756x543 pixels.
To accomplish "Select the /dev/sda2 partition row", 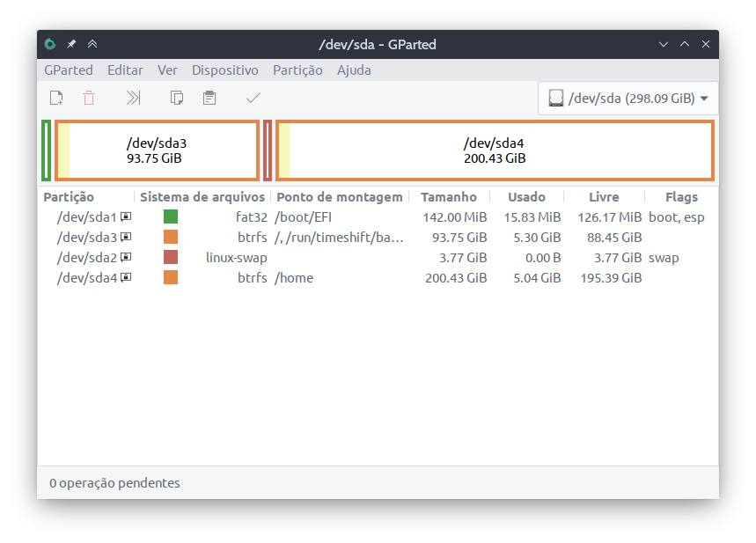I will point(378,258).
